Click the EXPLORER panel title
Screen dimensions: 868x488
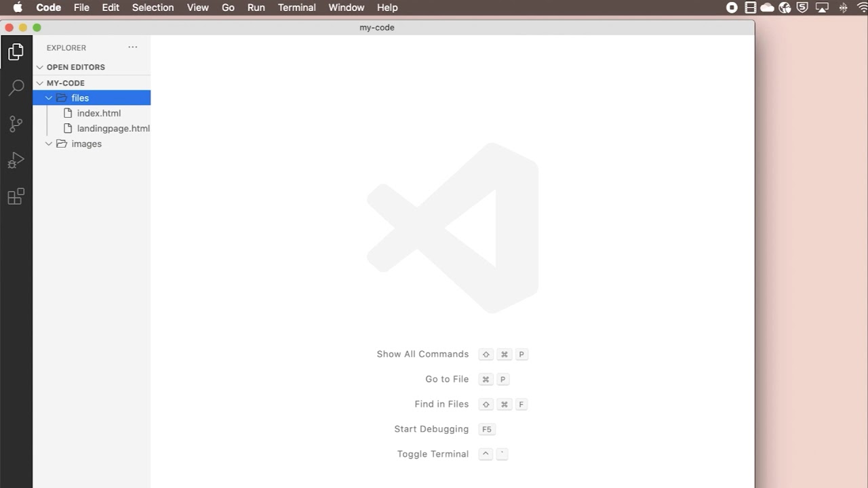pos(66,47)
